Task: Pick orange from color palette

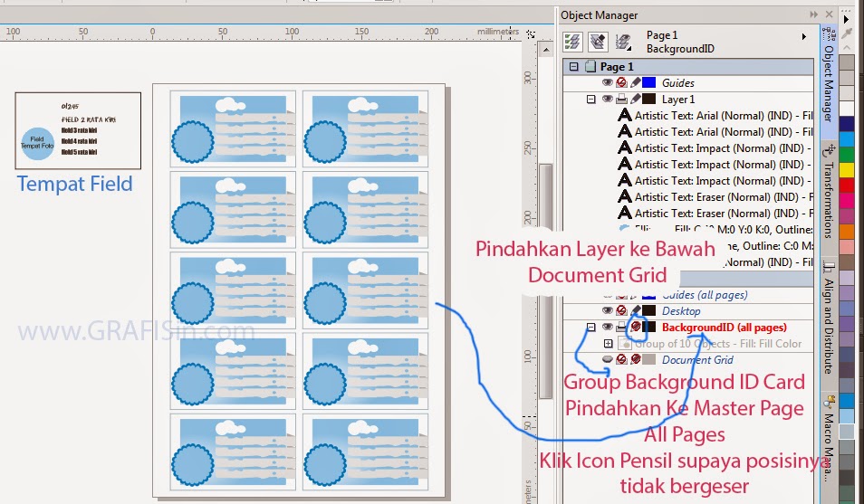Action: click(847, 232)
